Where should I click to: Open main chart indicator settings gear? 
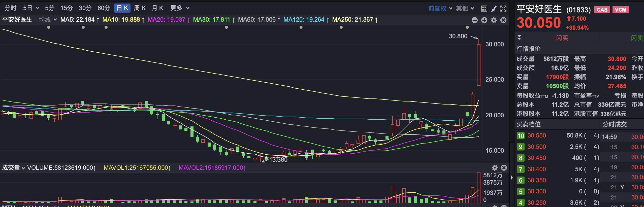pos(494,20)
